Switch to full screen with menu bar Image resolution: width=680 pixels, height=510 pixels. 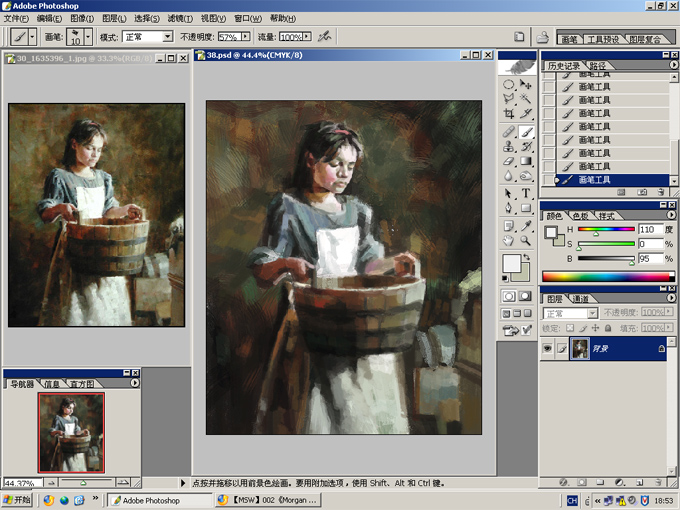coord(517,313)
